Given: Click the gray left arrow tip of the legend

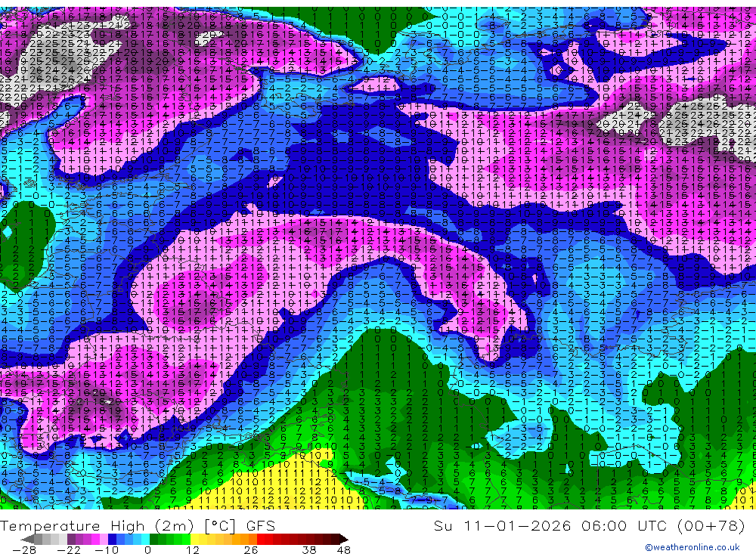Looking at the screenshot, I should (x=27, y=539).
